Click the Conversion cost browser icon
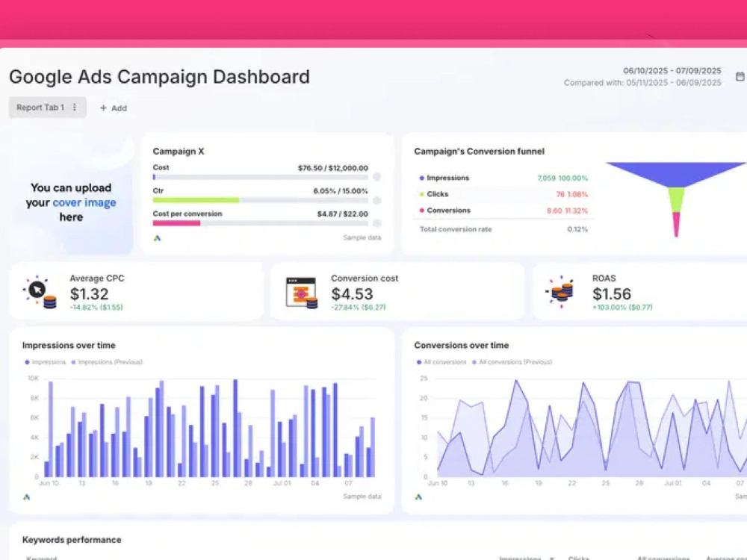The height and width of the screenshot is (560, 747). (x=302, y=293)
